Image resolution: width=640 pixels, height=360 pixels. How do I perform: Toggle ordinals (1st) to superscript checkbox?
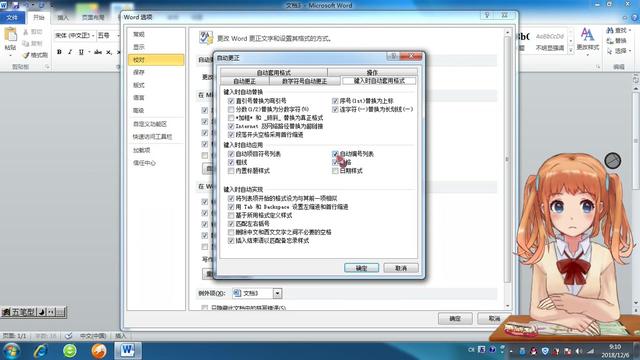335,101
